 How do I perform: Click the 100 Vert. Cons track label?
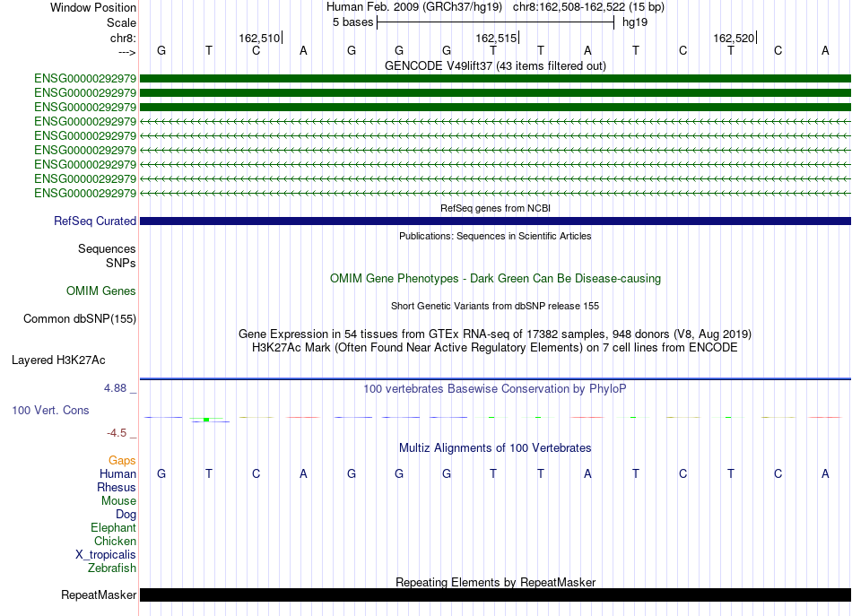(x=50, y=410)
